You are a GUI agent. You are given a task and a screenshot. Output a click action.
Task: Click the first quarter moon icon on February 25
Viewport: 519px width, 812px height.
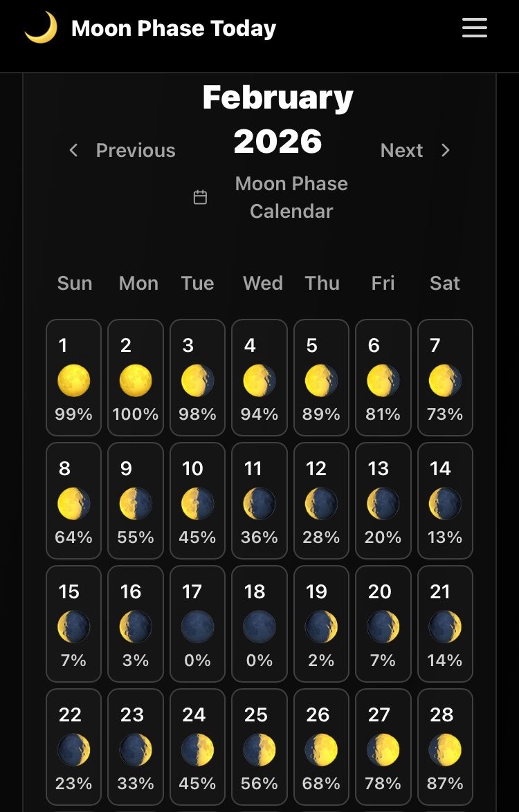(259, 749)
